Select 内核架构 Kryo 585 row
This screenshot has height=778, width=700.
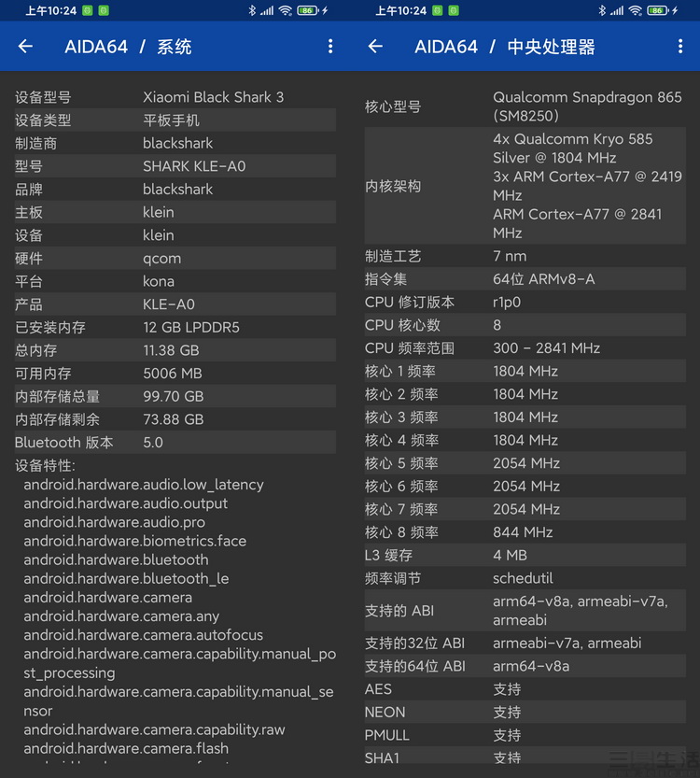(525, 186)
